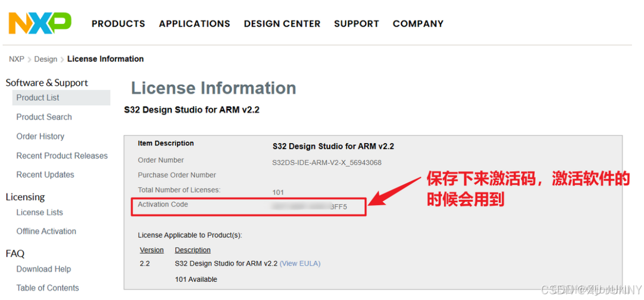Screen dimensions: 644x300
Task: Open License Lists in sidebar
Action: [x=39, y=212]
